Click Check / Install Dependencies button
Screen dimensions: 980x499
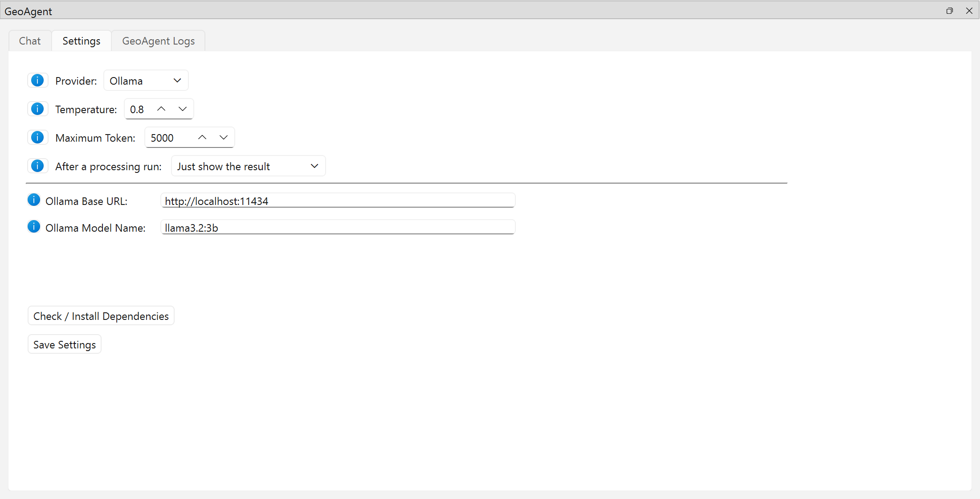[101, 316]
